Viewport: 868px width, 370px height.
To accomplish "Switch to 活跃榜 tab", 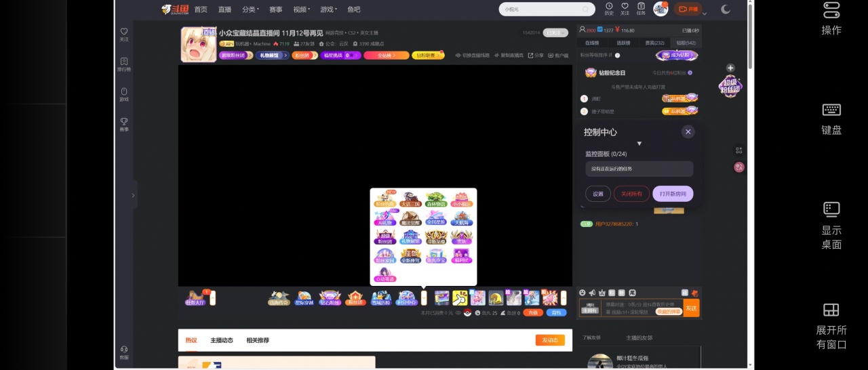I will [623, 43].
